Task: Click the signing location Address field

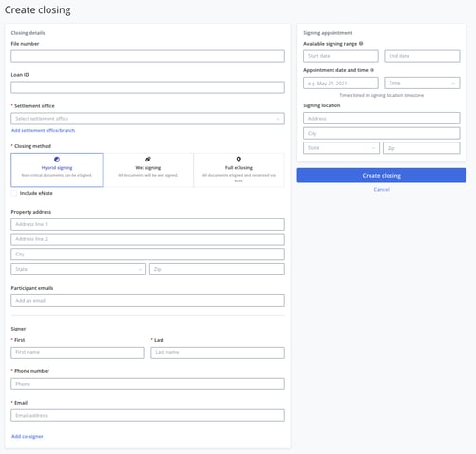Action: 382,118
